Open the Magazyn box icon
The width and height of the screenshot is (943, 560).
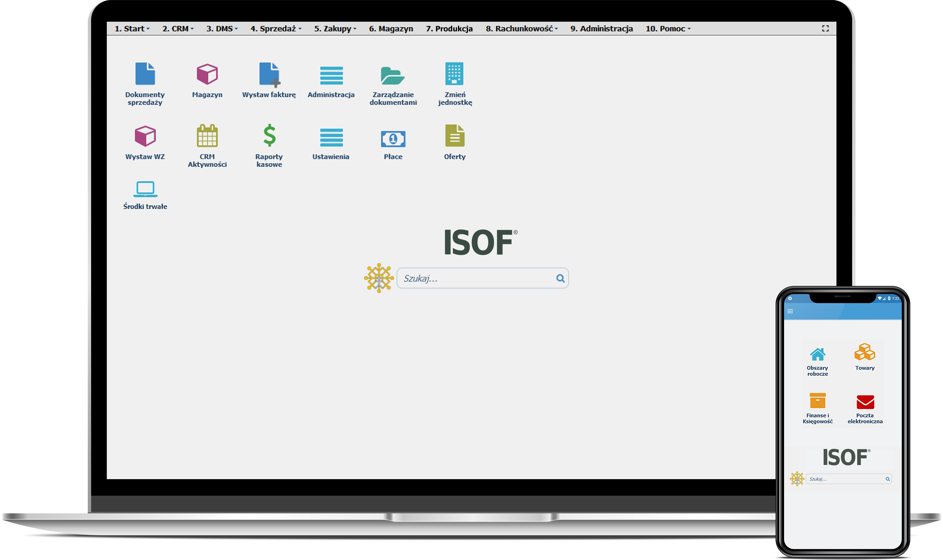point(207,74)
